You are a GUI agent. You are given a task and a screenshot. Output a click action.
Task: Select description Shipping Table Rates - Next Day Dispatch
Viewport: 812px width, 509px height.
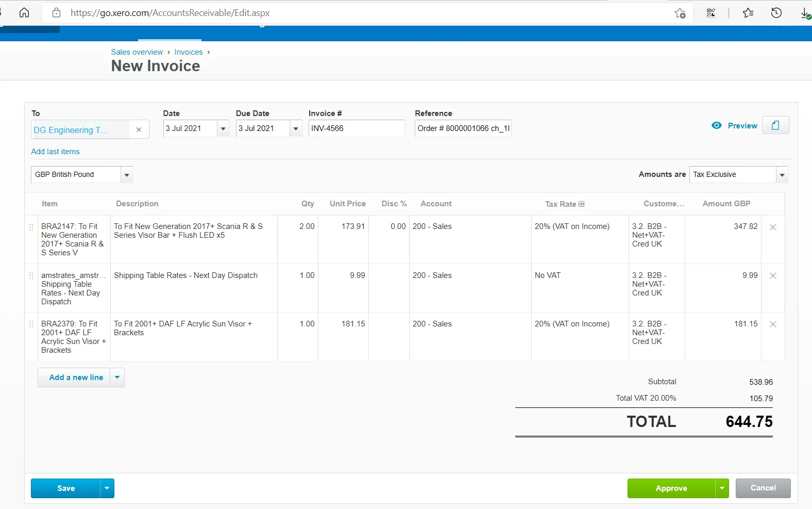tap(194, 288)
